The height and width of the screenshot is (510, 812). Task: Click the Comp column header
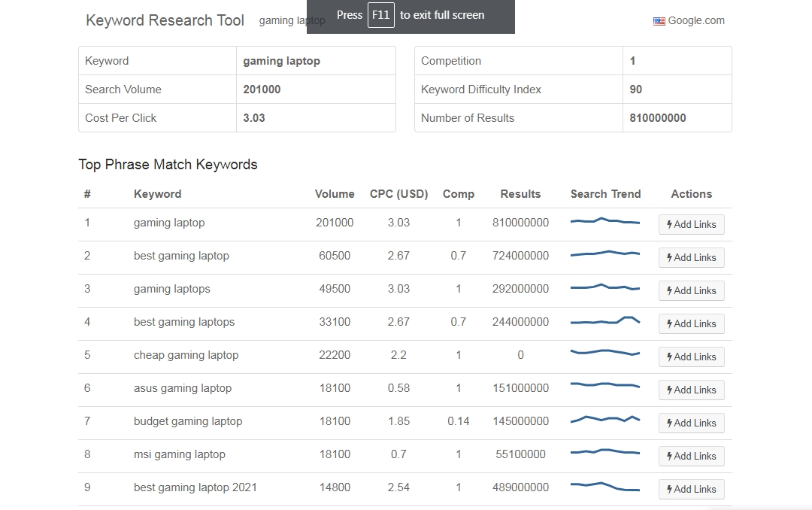point(459,193)
